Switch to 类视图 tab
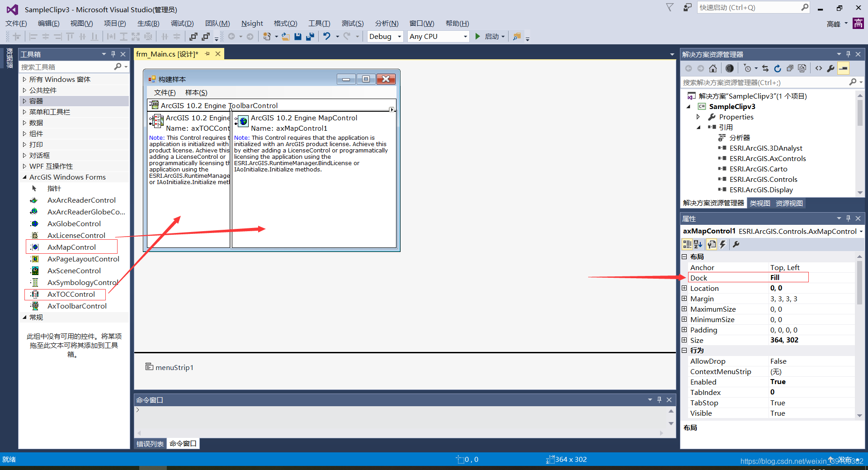This screenshot has height=470, width=868. 760,203
